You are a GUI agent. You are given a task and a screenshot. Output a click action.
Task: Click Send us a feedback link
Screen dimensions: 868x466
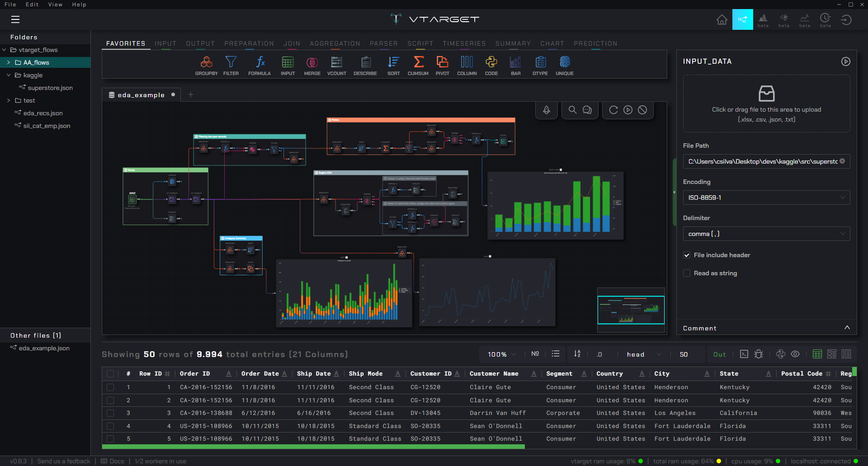click(64, 461)
